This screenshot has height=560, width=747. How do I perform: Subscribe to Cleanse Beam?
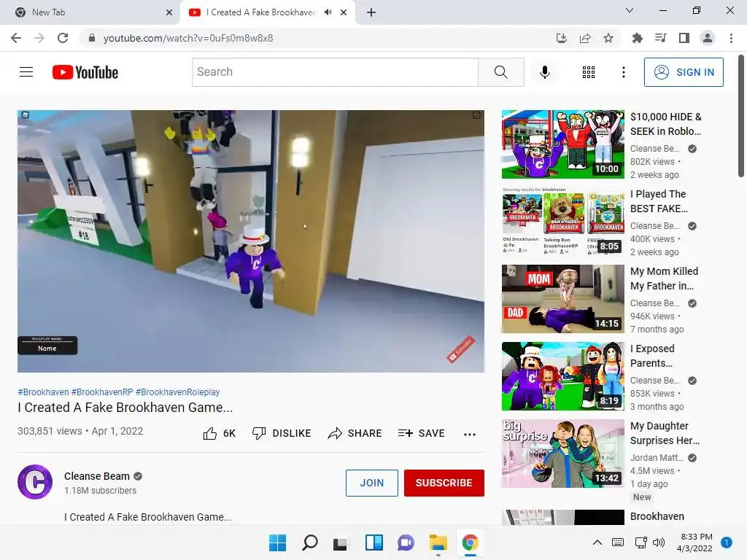pyautogui.click(x=444, y=483)
